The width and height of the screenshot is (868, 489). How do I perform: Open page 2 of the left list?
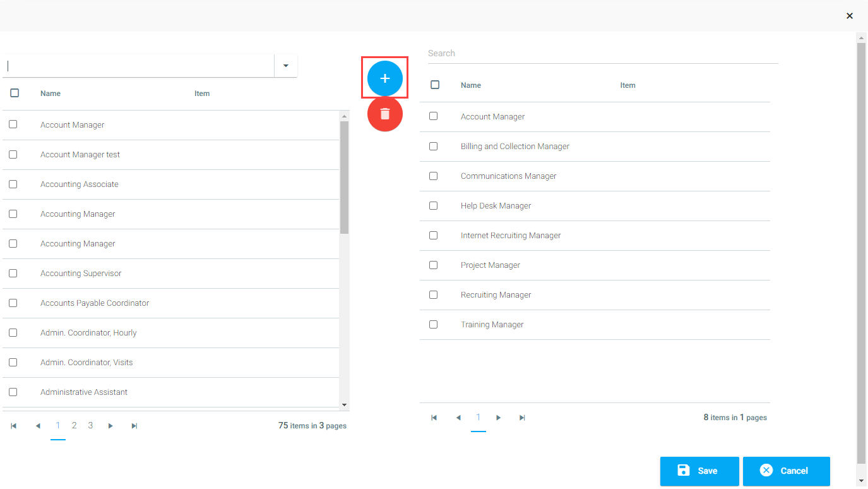coord(74,426)
